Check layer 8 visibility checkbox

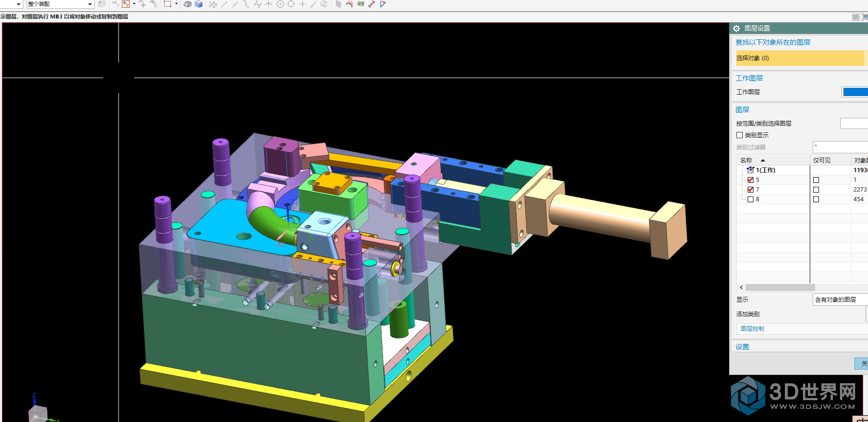pyautogui.click(x=751, y=199)
